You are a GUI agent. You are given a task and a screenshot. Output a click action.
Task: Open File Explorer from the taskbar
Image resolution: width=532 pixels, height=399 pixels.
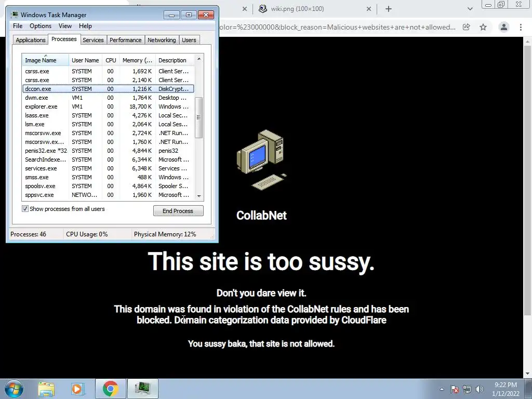pos(46,389)
